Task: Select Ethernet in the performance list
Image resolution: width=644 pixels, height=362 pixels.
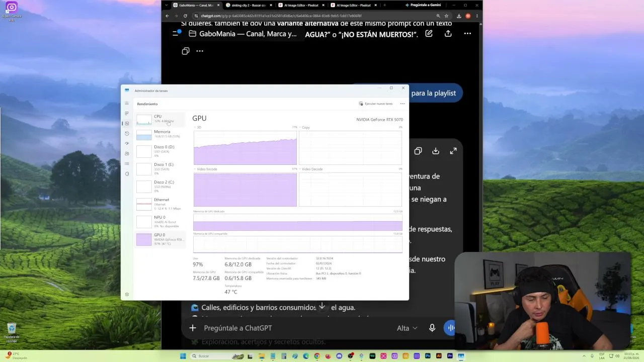Action: click(160, 204)
